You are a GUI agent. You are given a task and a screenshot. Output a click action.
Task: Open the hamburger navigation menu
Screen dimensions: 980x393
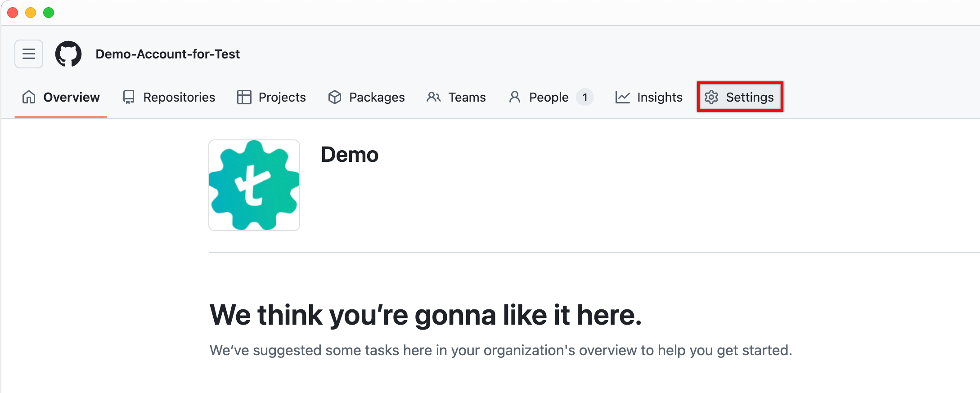(x=29, y=54)
